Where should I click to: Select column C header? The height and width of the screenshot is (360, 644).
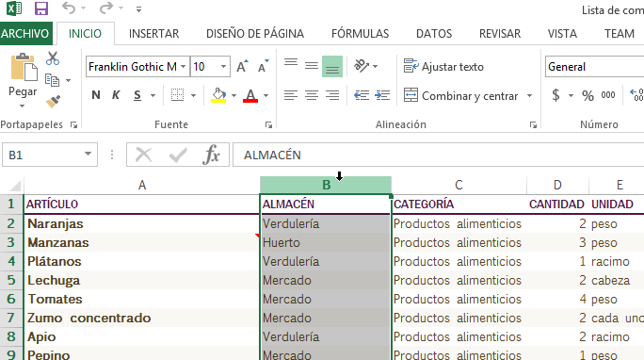(459, 185)
